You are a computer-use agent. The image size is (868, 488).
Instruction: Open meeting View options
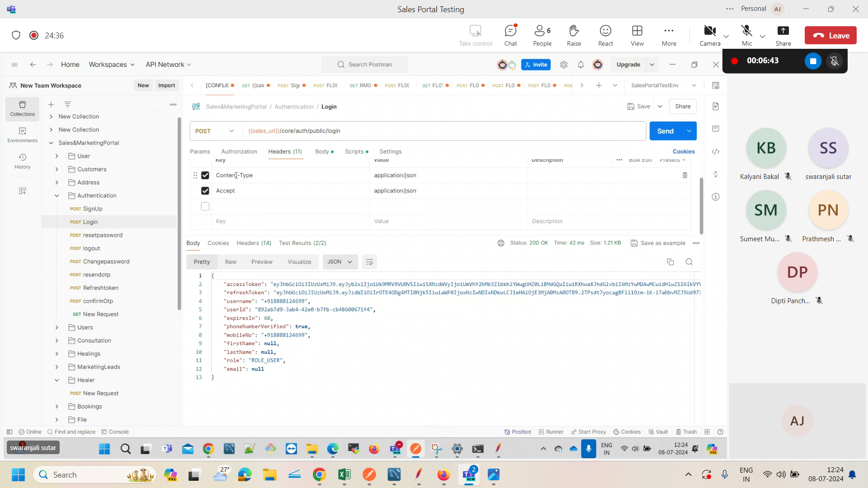(637, 35)
